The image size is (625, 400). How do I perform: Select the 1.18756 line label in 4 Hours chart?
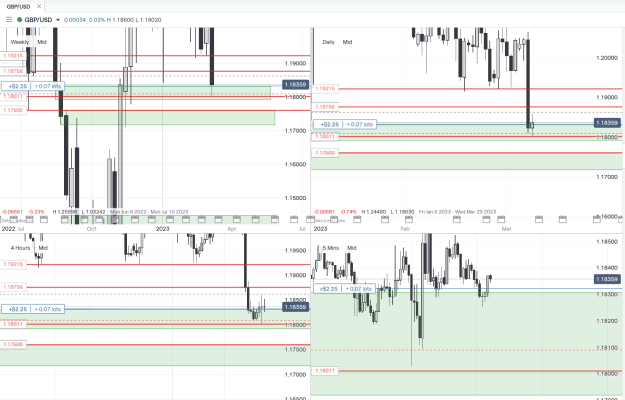[x=13, y=287]
